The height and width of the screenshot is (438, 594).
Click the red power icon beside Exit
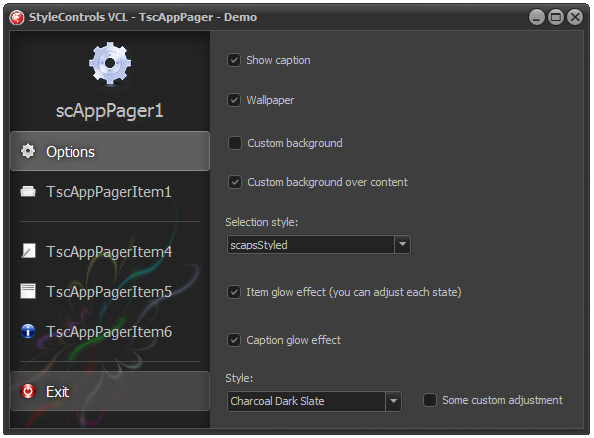point(28,391)
